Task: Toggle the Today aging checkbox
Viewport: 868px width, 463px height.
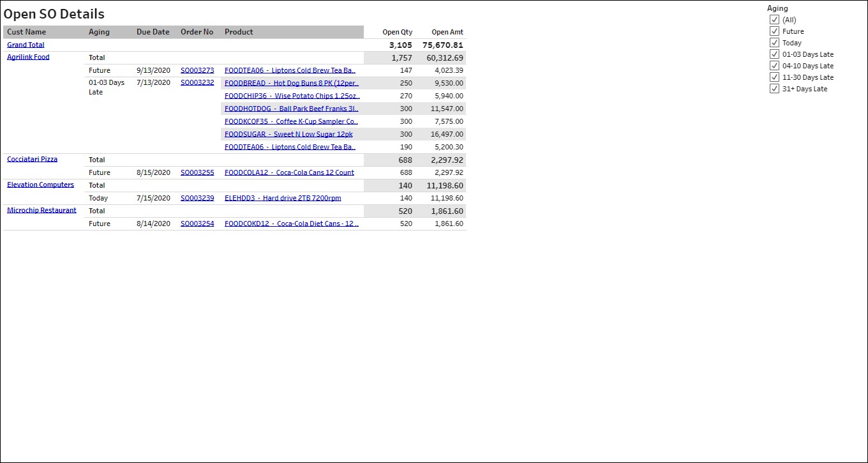Action: 774,43
